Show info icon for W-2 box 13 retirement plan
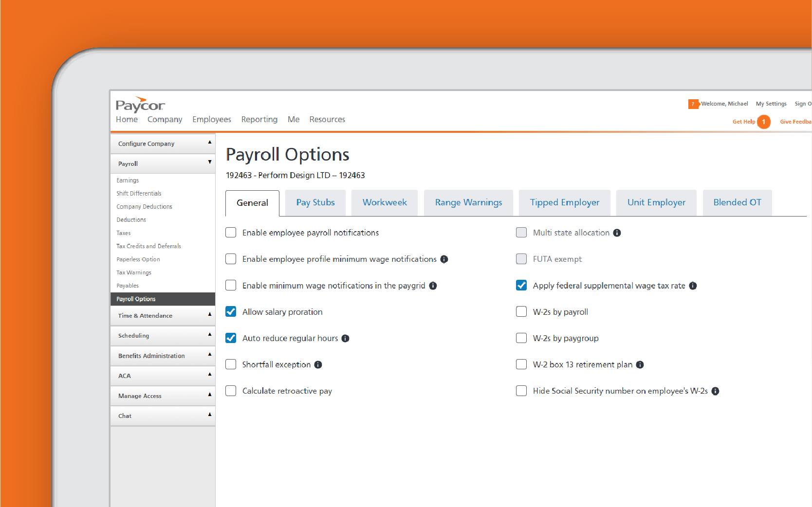 (x=640, y=364)
